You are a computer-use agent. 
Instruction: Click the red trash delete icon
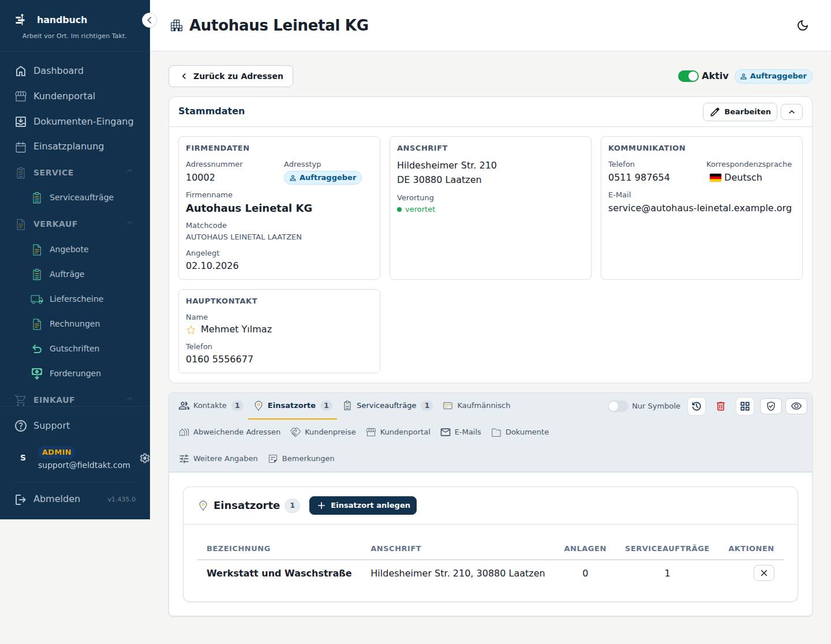pyautogui.click(x=721, y=406)
